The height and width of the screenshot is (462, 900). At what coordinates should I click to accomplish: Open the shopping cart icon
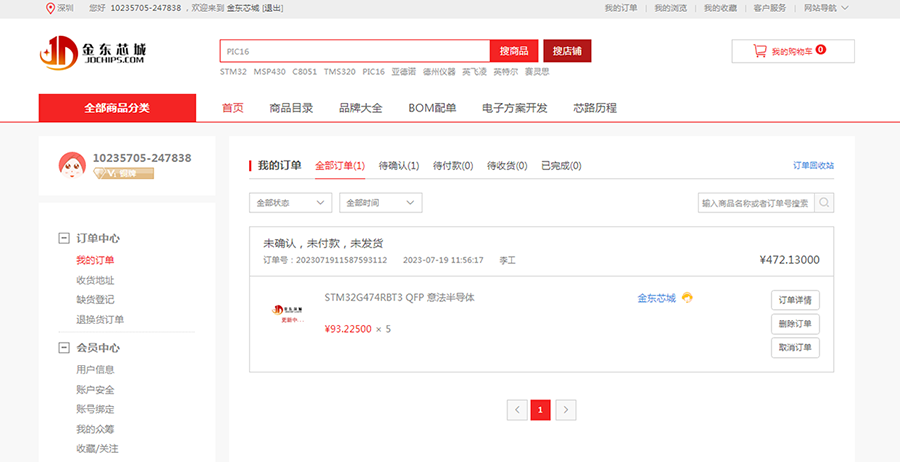click(x=760, y=50)
